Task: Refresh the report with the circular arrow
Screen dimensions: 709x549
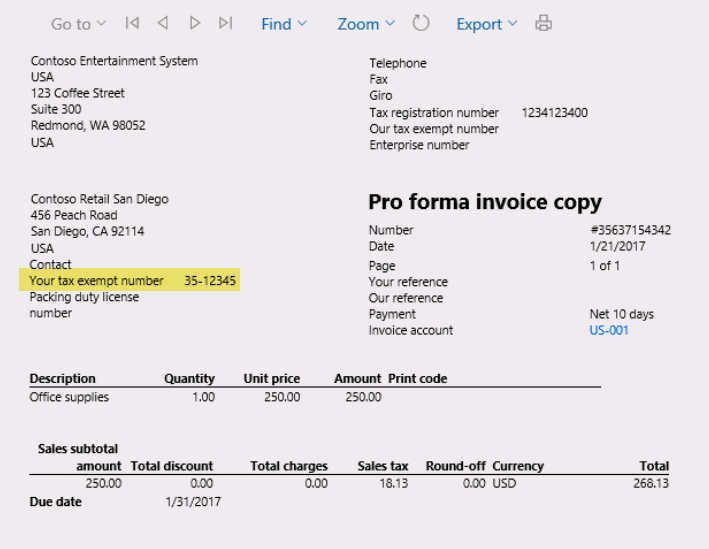Action: 421,23
